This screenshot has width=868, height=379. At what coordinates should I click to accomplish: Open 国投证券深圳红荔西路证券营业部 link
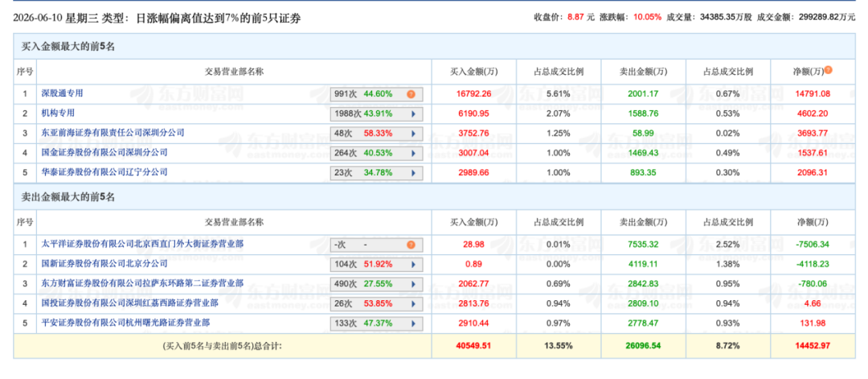pyautogui.click(x=129, y=302)
